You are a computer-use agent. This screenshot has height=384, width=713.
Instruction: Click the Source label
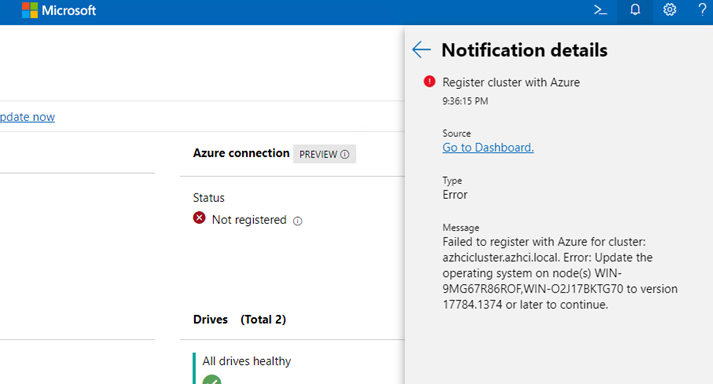pos(457,133)
